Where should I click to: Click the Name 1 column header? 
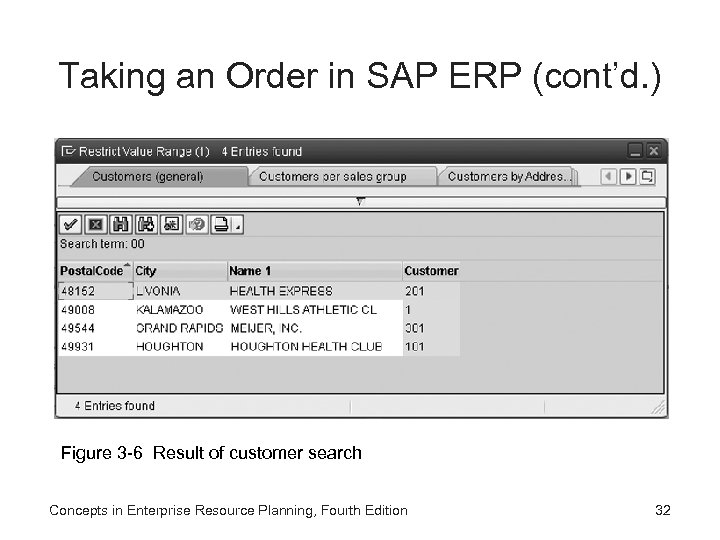pyautogui.click(x=250, y=271)
